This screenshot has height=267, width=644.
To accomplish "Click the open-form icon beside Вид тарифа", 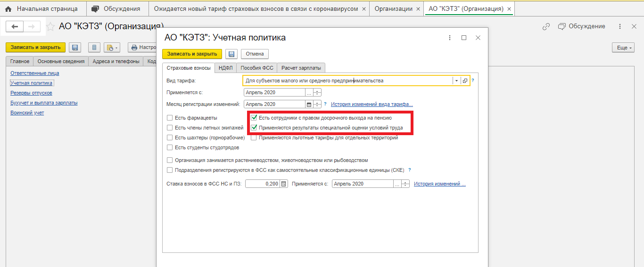I will 465,81.
